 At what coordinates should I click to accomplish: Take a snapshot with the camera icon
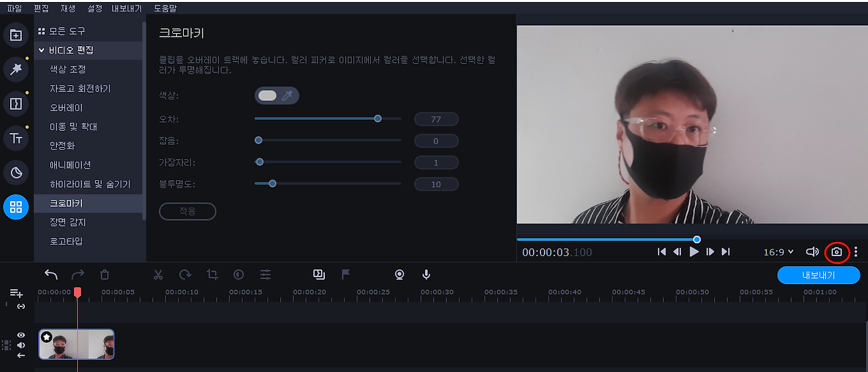click(x=837, y=252)
